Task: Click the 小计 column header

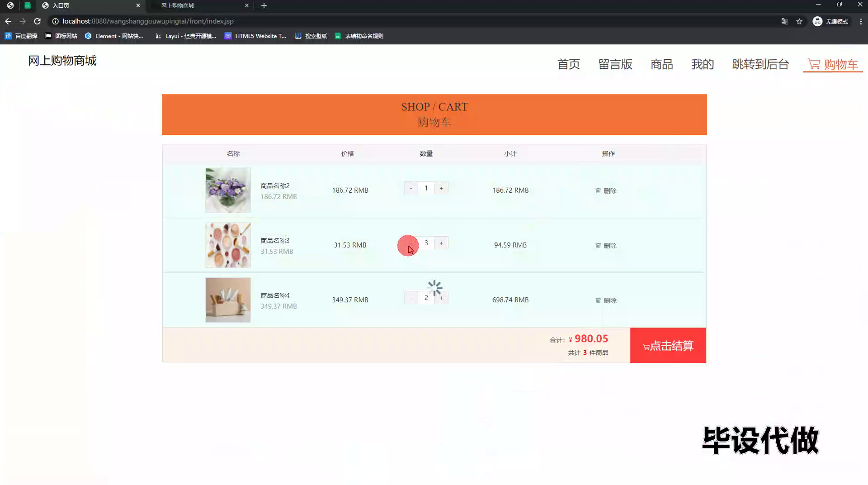Action: pos(510,154)
